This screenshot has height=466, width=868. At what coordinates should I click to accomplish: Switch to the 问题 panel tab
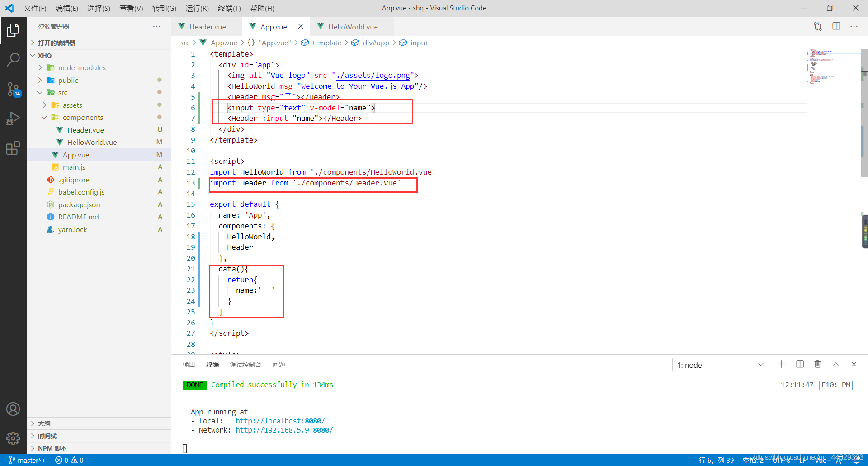(279, 365)
